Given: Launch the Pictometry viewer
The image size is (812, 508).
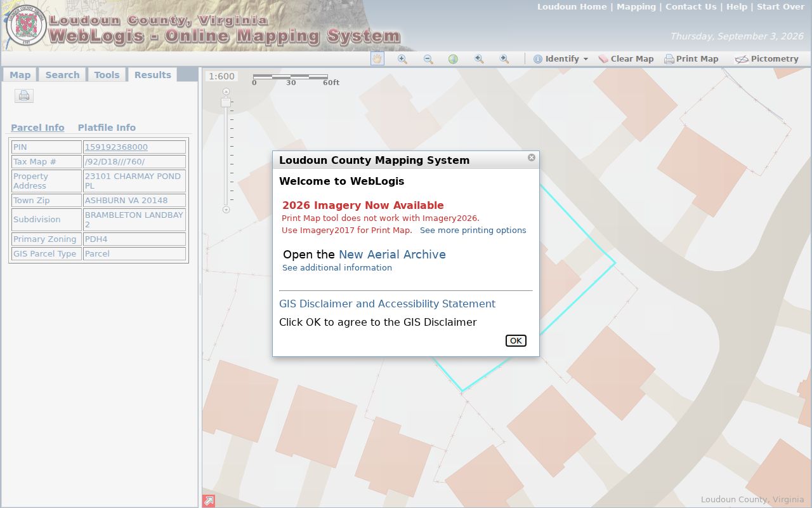Looking at the screenshot, I should (766, 59).
